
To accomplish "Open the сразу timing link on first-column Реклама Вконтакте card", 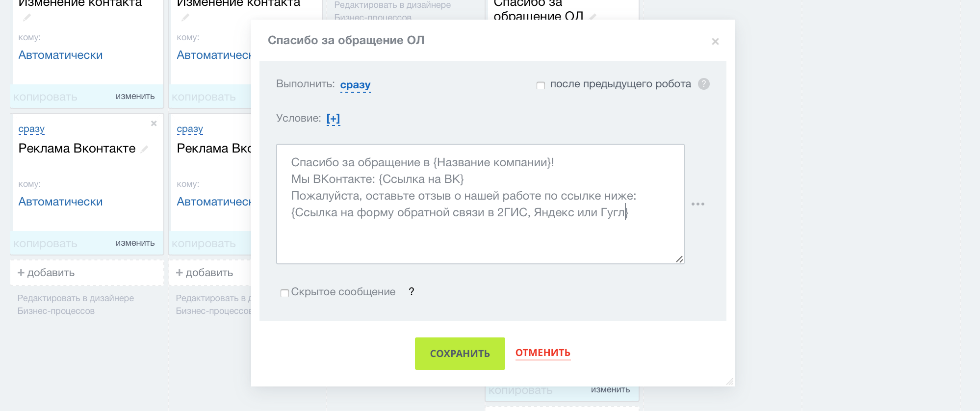I will 31,129.
